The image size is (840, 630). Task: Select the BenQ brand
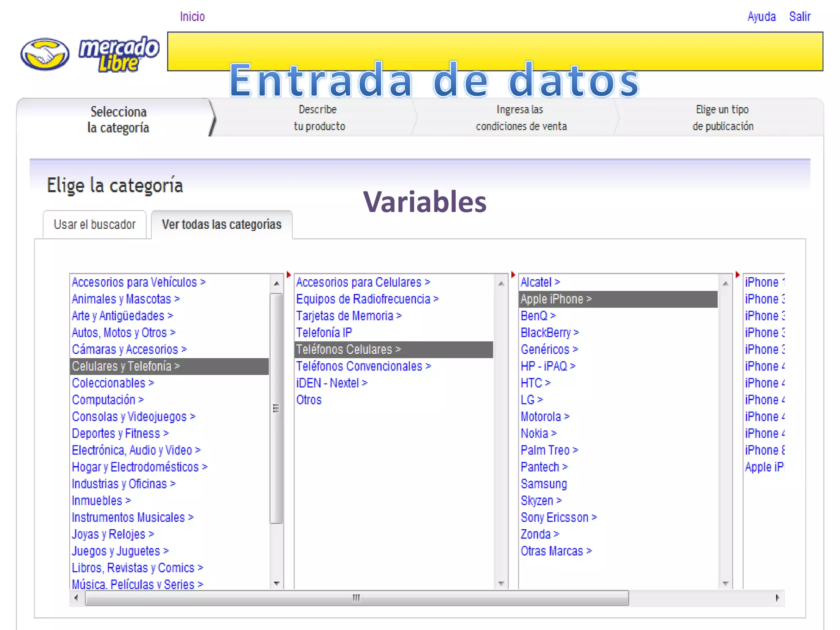point(538,316)
